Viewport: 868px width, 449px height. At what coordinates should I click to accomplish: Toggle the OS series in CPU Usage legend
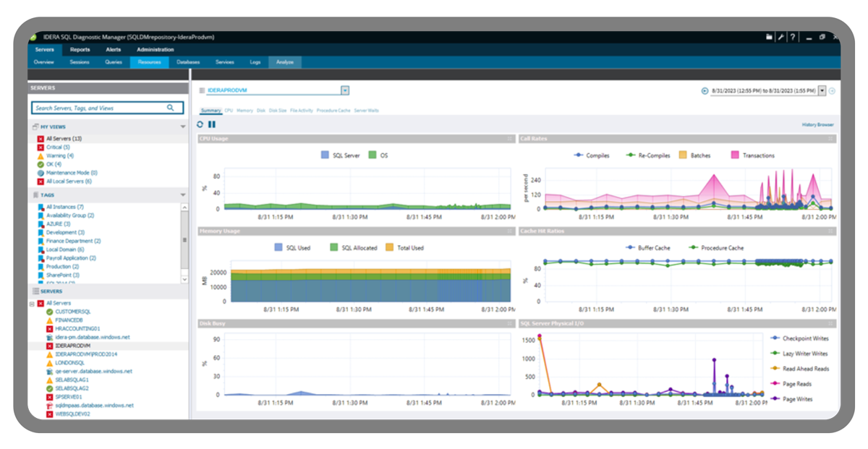pyautogui.click(x=378, y=155)
